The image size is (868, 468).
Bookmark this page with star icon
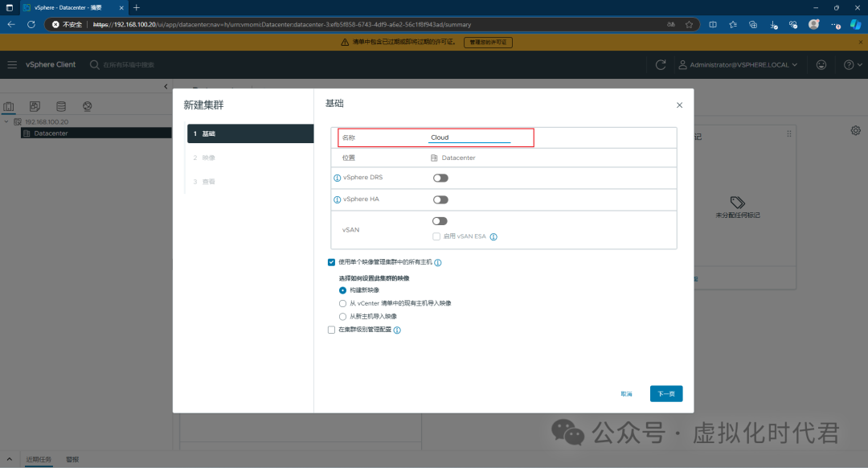pyautogui.click(x=690, y=24)
